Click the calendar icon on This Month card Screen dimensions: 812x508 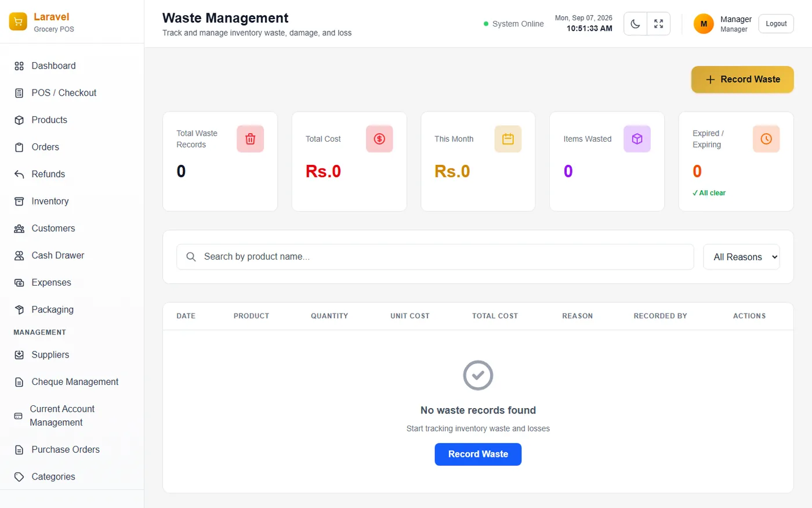508,139
